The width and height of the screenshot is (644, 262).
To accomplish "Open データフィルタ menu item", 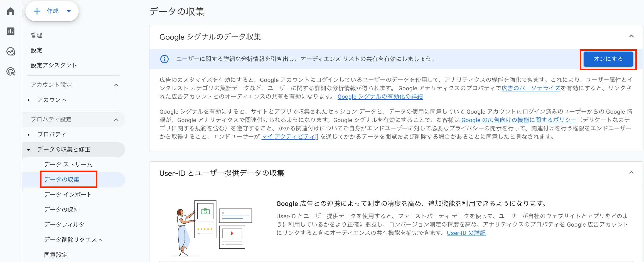I will (x=64, y=225).
